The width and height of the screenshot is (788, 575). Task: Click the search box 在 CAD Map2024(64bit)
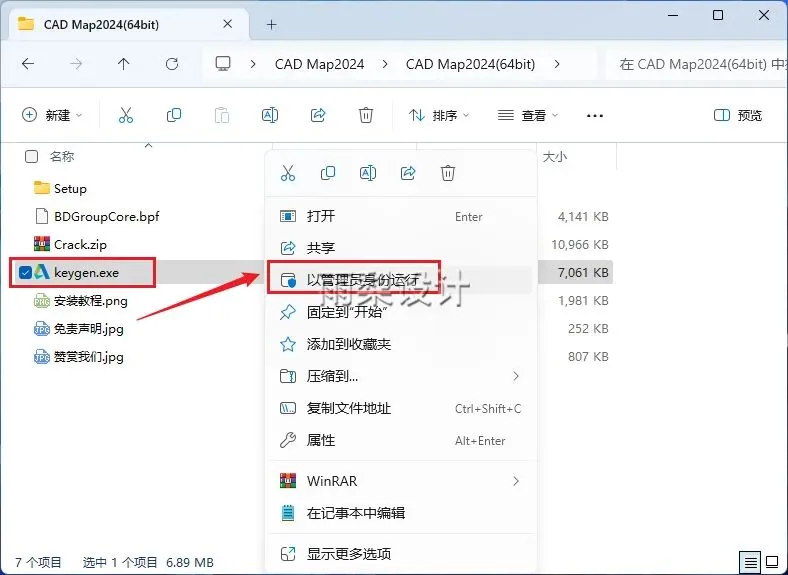698,64
